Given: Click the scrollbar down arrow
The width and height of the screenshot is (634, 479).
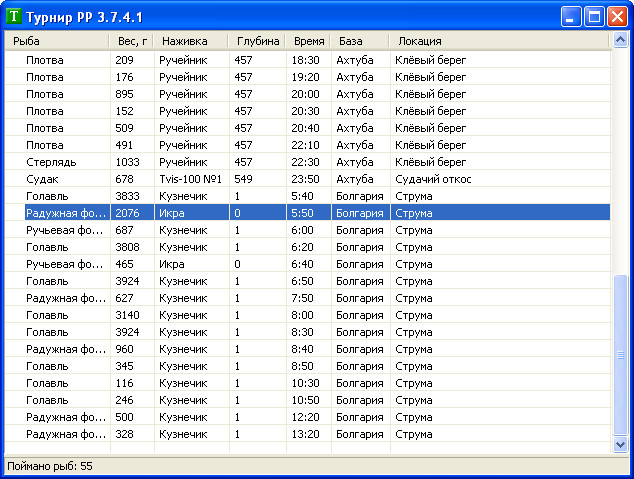Looking at the screenshot, I should pos(620,445).
